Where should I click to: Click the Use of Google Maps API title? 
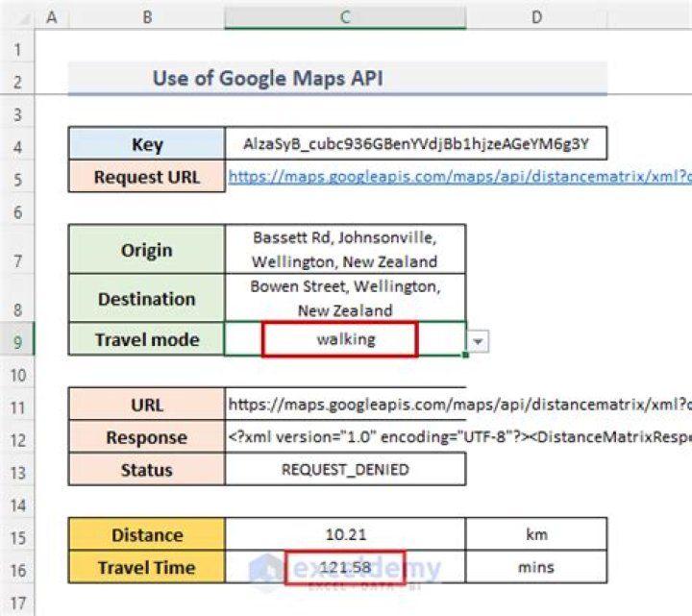point(267,79)
